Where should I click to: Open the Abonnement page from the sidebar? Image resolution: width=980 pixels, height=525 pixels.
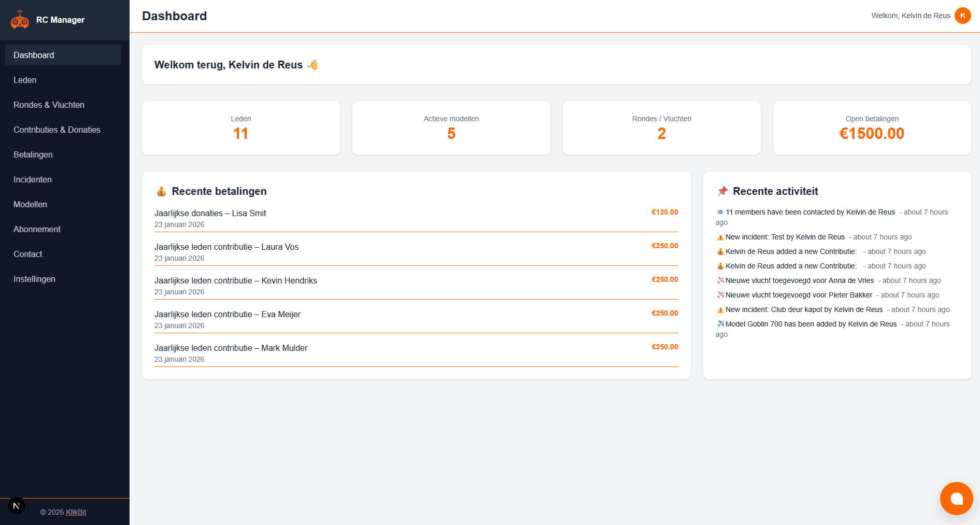coord(37,229)
